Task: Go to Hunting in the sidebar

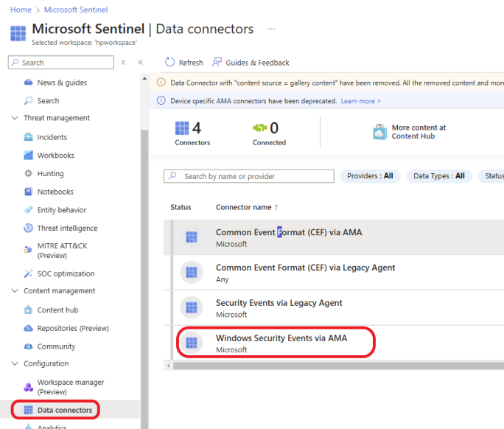Action: click(x=50, y=174)
